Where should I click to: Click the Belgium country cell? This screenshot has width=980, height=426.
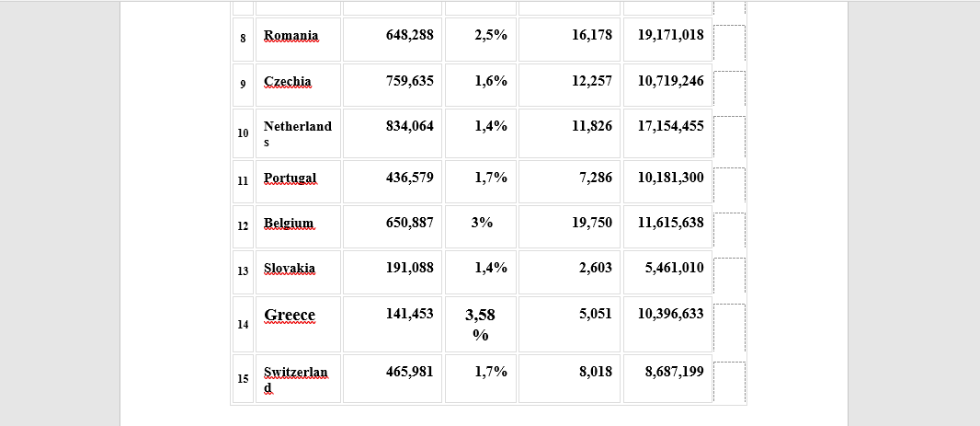point(298,226)
